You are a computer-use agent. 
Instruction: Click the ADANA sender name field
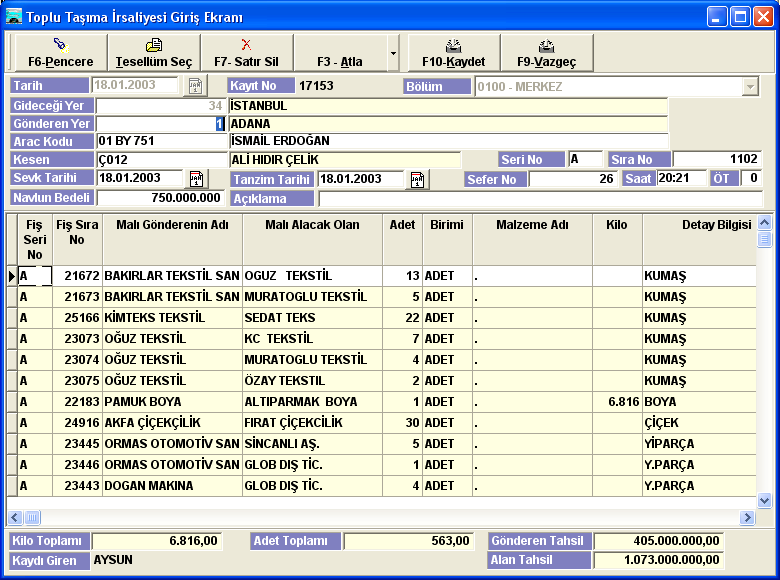(448, 124)
